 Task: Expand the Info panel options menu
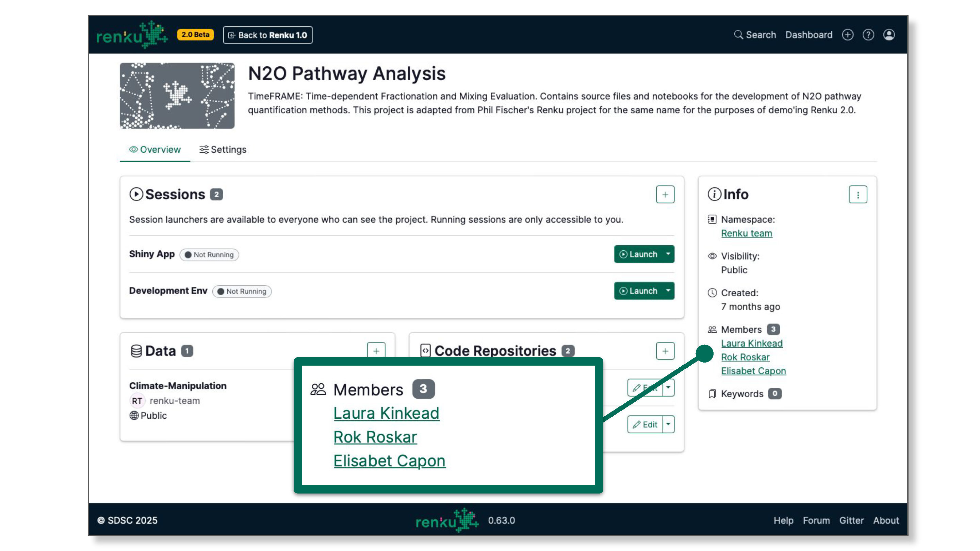click(858, 195)
